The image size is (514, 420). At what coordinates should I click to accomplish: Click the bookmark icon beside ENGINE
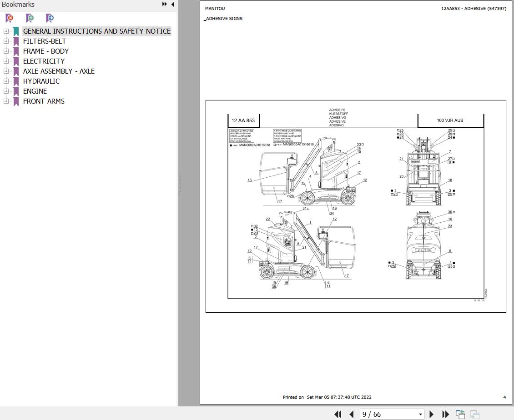click(16, 91)
